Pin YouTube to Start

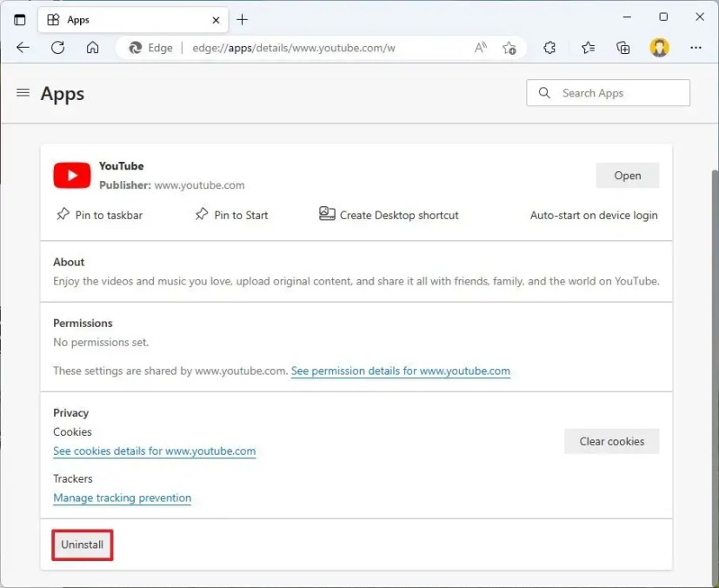click(x=231, y=215)
